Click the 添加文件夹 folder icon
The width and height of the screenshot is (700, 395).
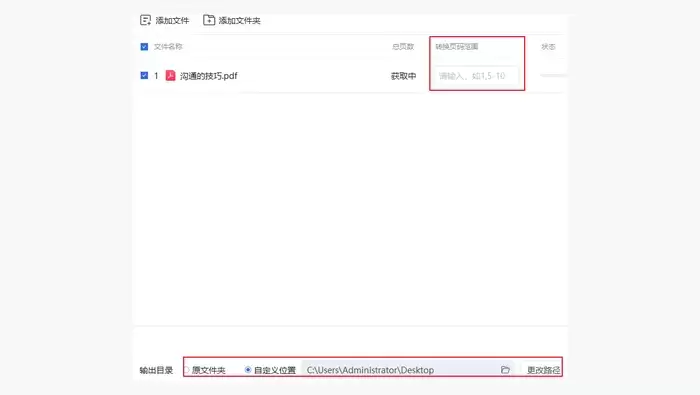(208, 20)
